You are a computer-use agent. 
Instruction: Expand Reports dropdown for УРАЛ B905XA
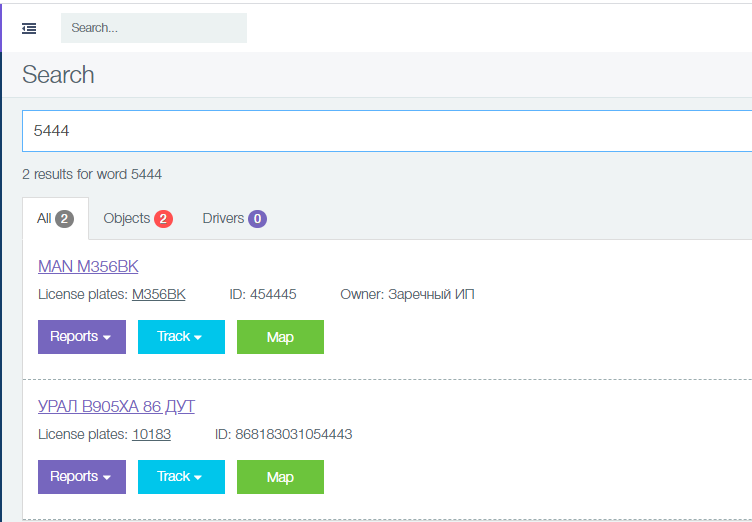81,477
